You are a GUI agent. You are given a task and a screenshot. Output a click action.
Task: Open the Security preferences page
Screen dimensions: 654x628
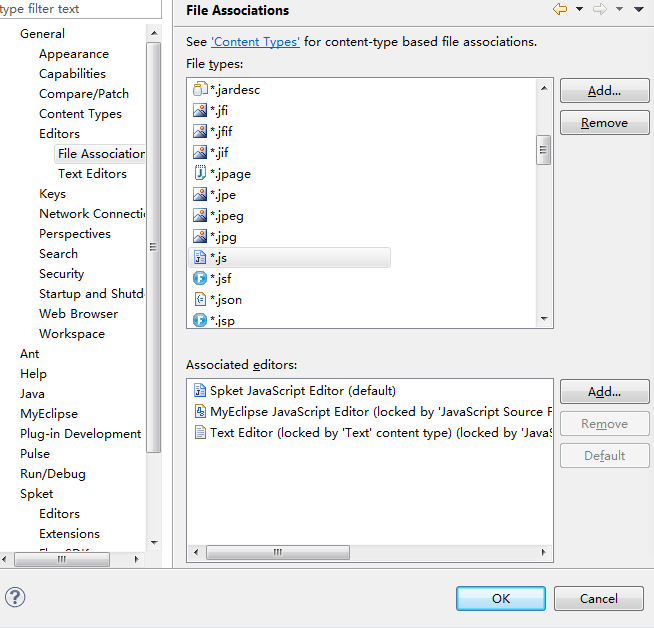click(x=61, y=274)
